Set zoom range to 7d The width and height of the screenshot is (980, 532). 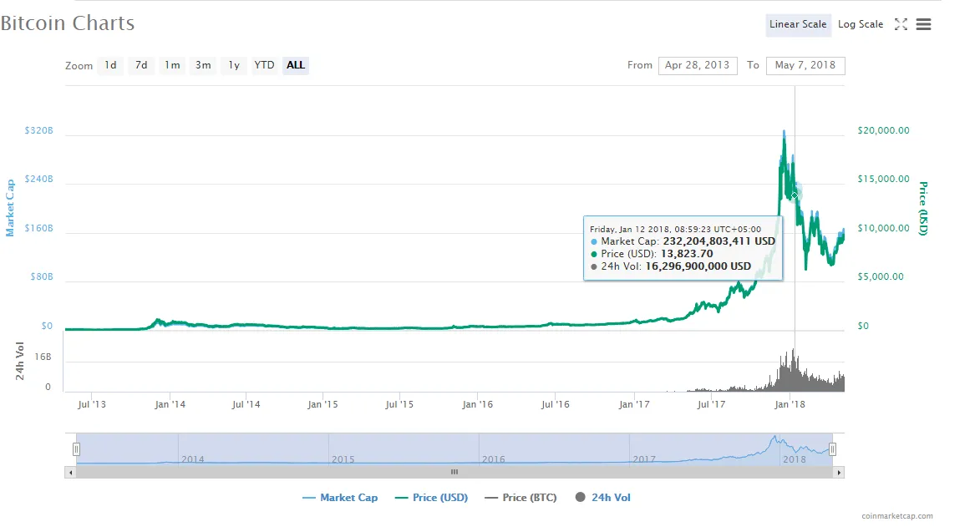point(141,65)
